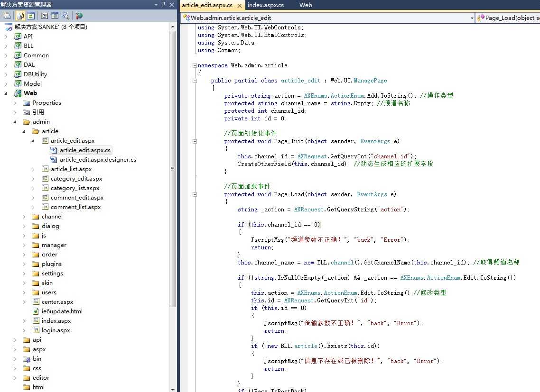Collapse the Web project node
Image resolution: width=540 pixels, height=392 pixels.
coord(6,93)
